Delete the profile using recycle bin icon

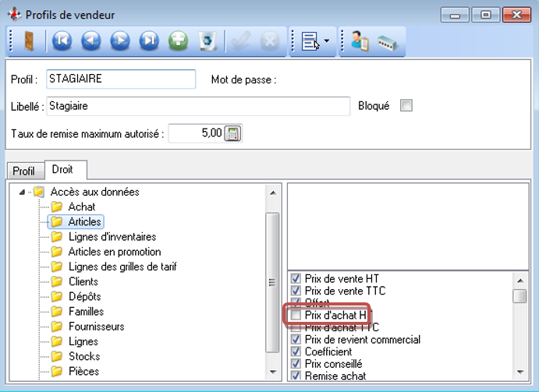tap(207, 41)
